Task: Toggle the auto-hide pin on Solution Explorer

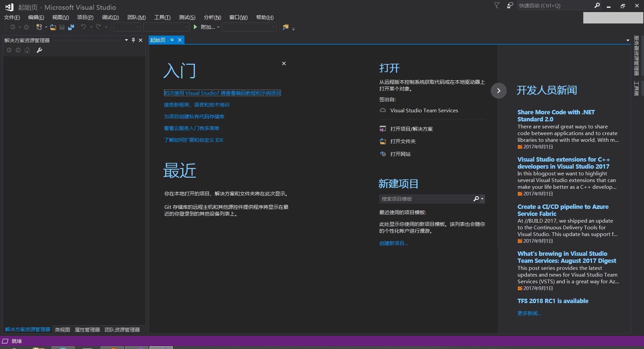Action: pyautogui.click(x=133, y=40)
